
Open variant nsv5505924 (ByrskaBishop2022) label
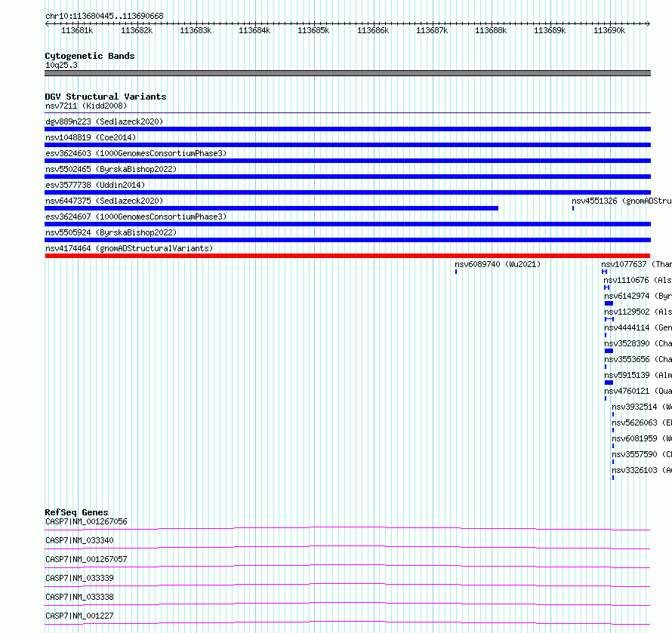click(111, 232)
